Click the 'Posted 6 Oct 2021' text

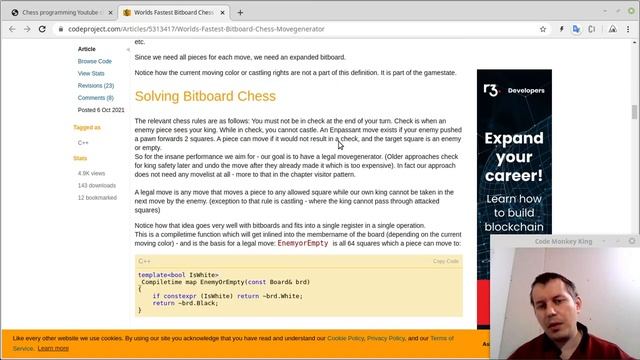(x=101, y=110)
